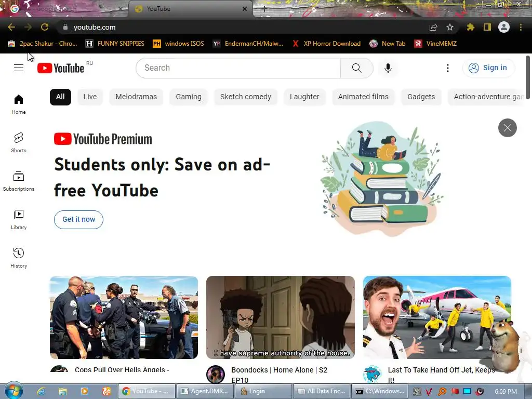
Task: Open the MrBeast channel avatar
Action: pos(372,375)
